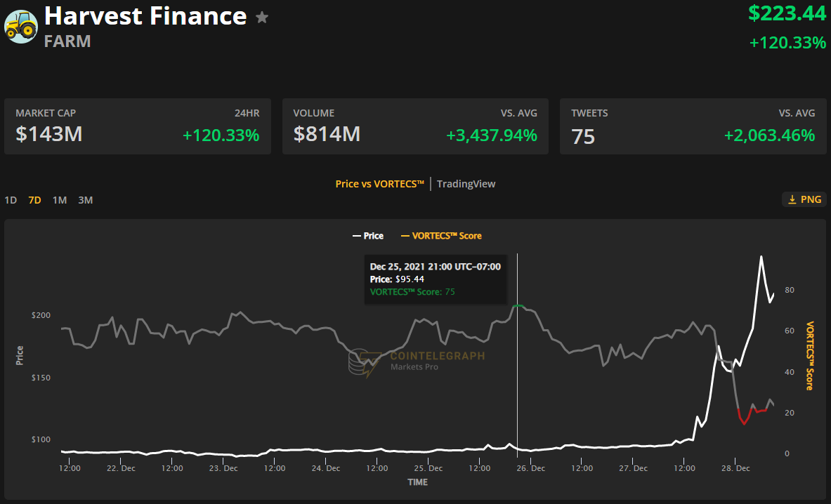
Task: Click the favorite star next to Harvest Finance
Action: click(x=262, y=18)
